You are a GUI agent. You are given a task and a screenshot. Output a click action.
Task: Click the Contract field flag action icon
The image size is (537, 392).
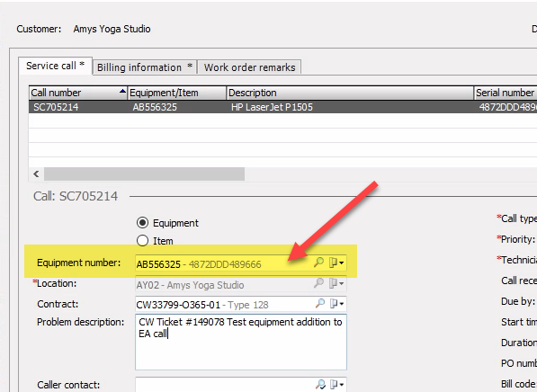pos(333,304)
